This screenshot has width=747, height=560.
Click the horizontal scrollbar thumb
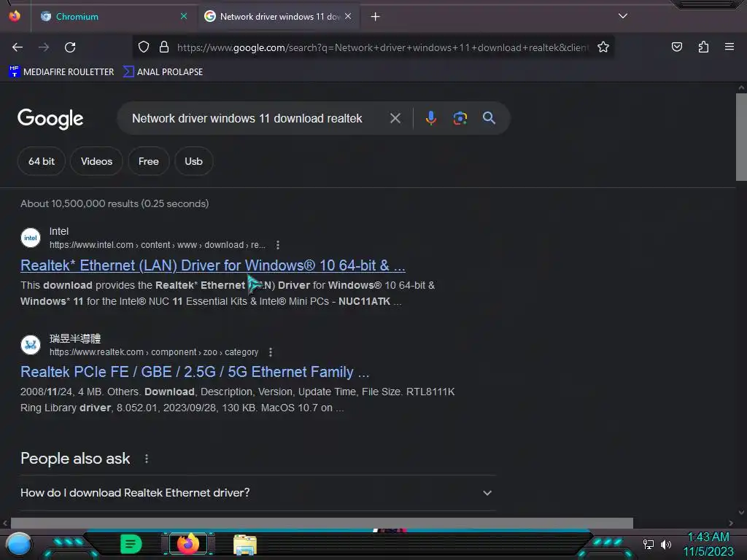click(x=322, y=523)
